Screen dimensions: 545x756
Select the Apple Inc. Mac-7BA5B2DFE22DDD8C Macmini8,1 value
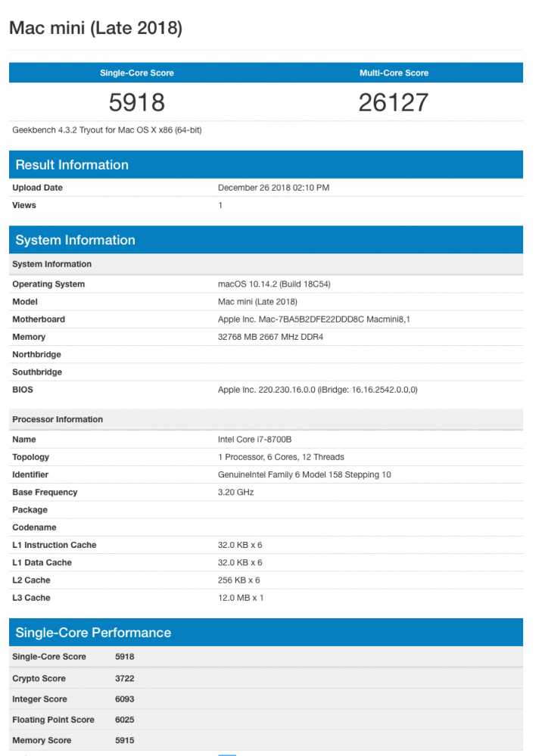314,319
